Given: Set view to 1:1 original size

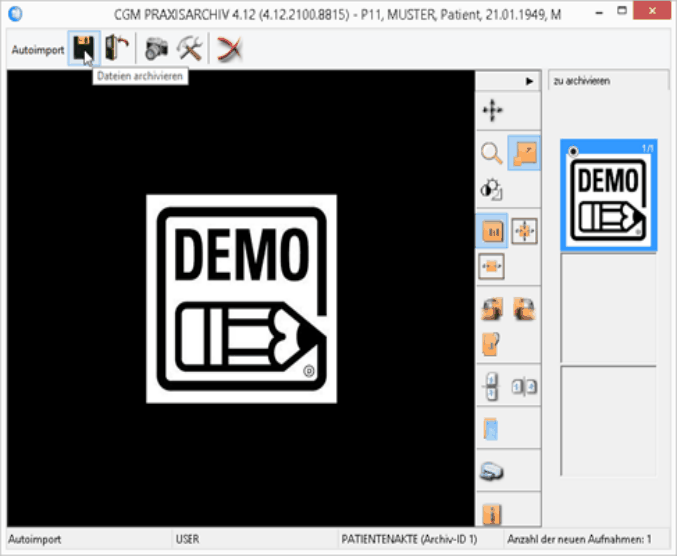Looking at the screenshot, I should [x=492, y=231].
